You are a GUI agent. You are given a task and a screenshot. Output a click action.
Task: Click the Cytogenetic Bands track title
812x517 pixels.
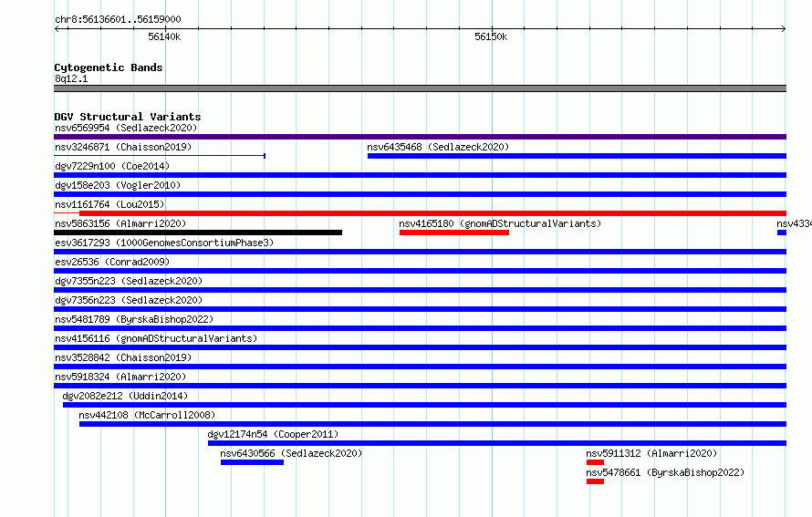[x=109, y=67]
